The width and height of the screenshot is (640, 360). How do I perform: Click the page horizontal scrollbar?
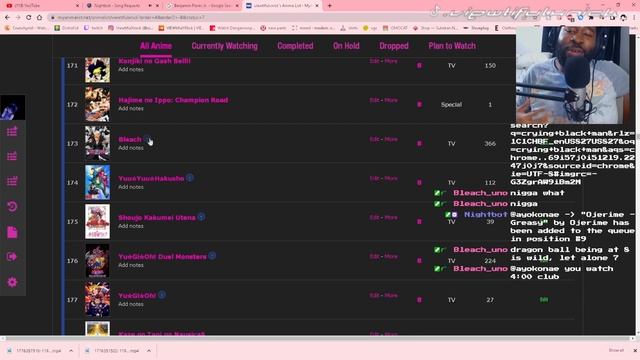click(x=318, y=338)
